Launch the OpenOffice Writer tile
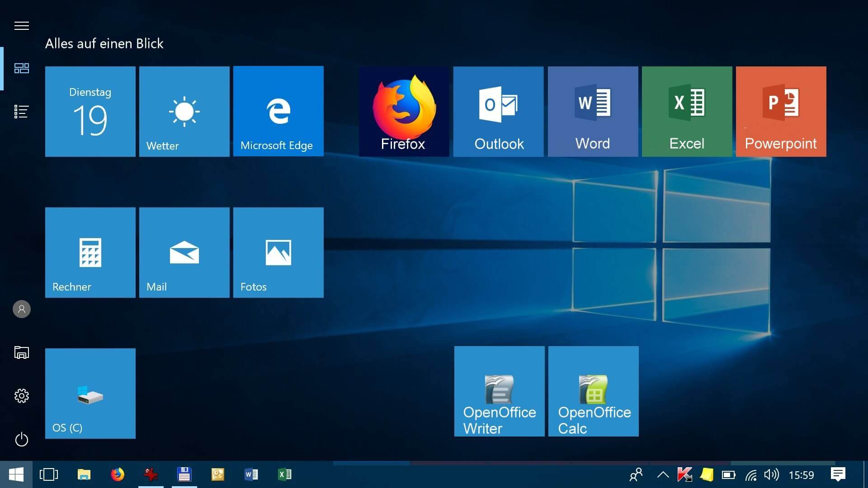 (500, 391)
